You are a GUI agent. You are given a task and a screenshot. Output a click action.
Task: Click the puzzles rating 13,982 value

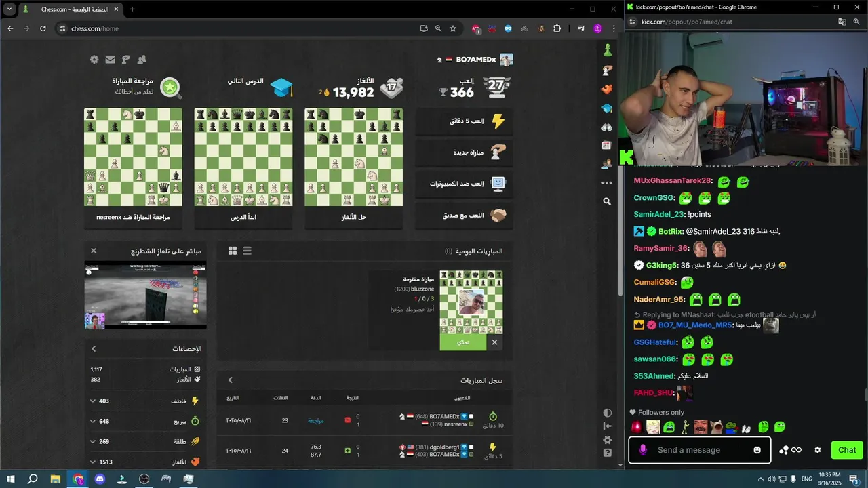[x=353, y=93]
